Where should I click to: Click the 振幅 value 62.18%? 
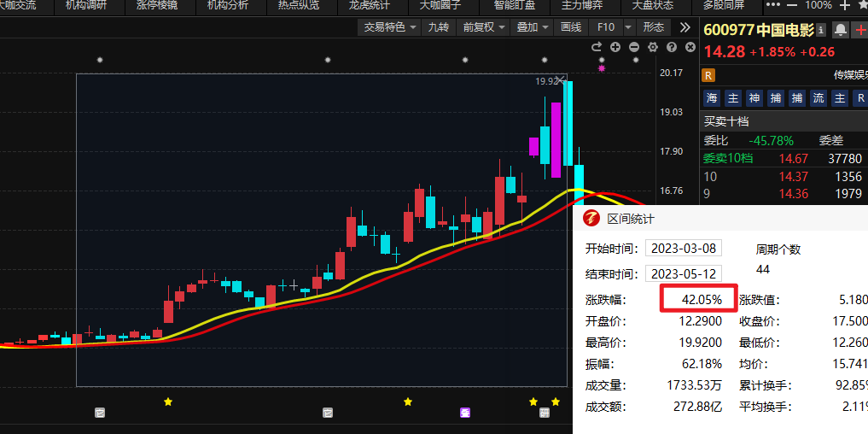click(x=702, y=364)
